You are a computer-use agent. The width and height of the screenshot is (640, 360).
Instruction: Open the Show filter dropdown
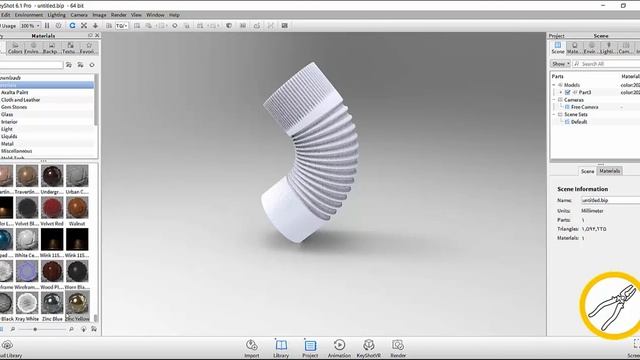pyautogui.click(x=560, y=64)
